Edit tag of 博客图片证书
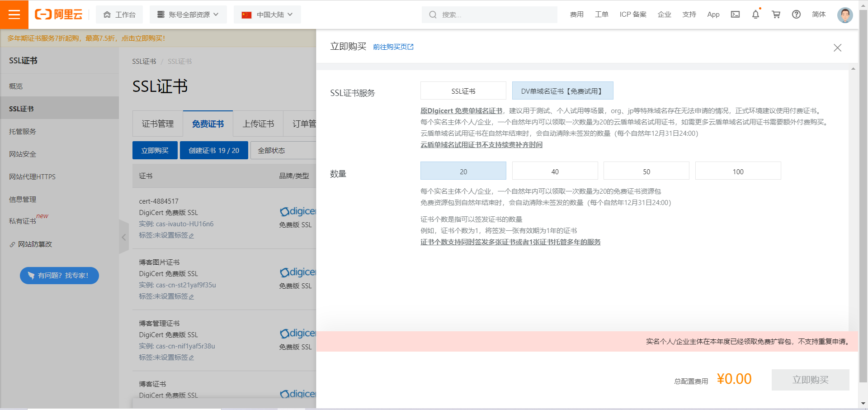The image size is (868, 410). point(192,297)
